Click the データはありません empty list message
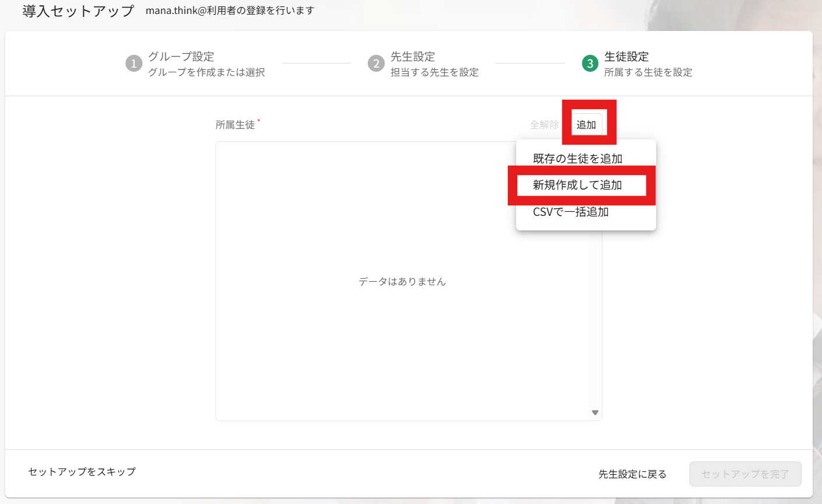 click(402, 282)
